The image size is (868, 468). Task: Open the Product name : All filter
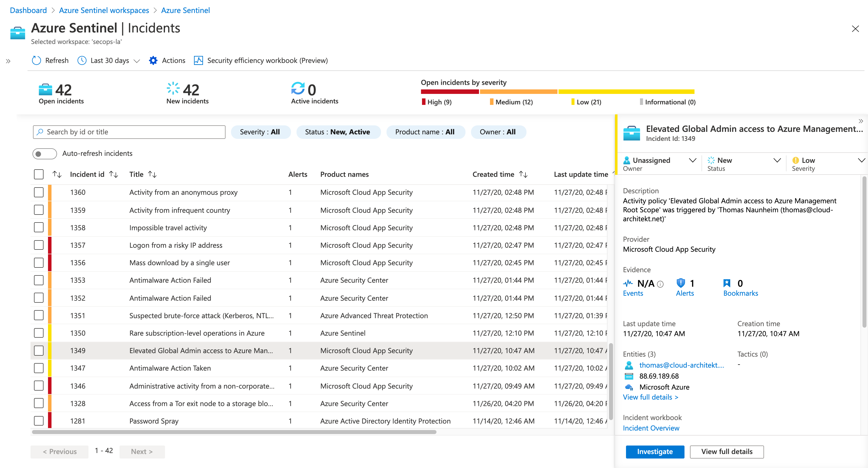coord(425,132)
